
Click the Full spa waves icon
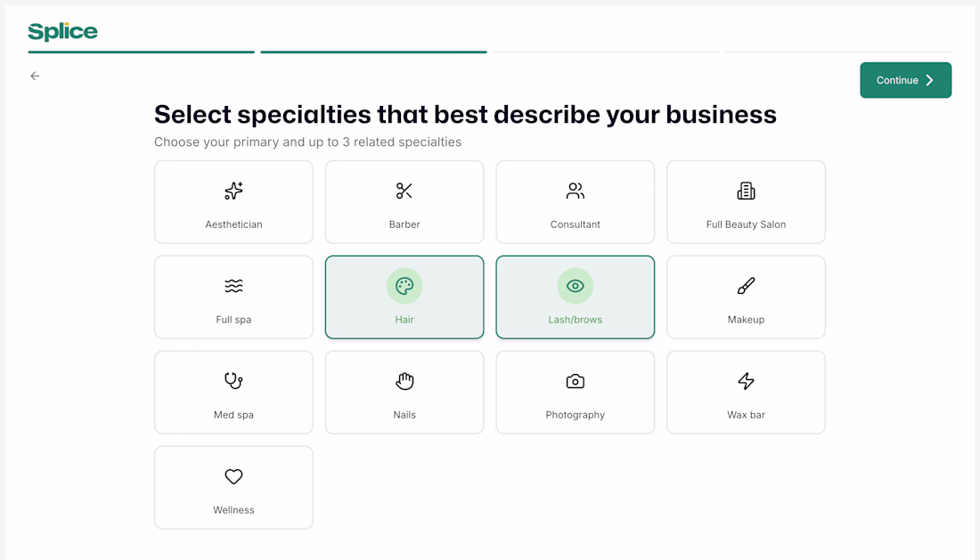(233, 286)
